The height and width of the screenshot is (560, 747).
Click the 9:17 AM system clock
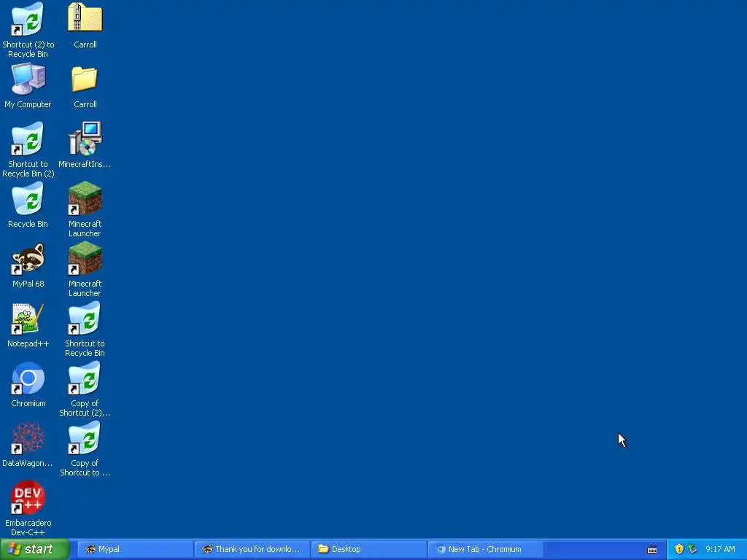(x=720, y=549)
